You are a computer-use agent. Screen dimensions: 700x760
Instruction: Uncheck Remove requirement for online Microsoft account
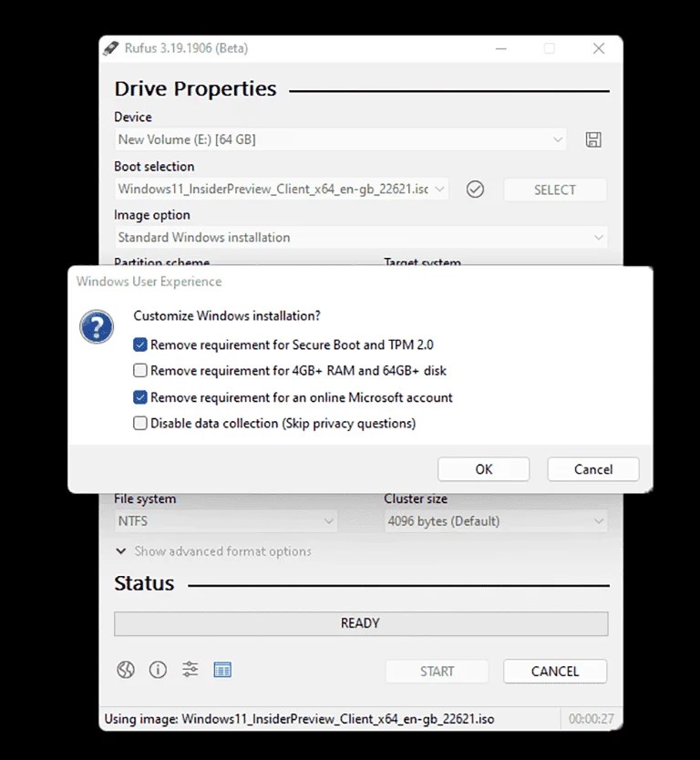tap(140, 397)
